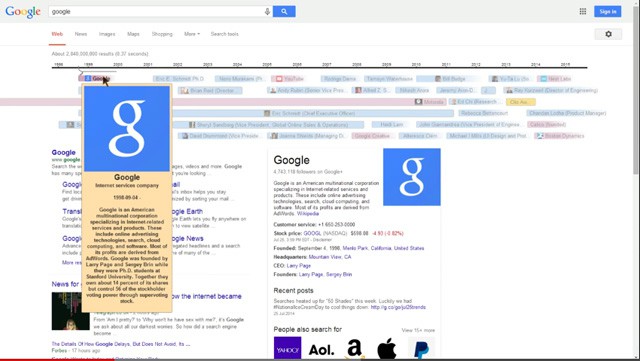
Task: Click the Motorola icon in the timeline
Action: pos(418,102)
